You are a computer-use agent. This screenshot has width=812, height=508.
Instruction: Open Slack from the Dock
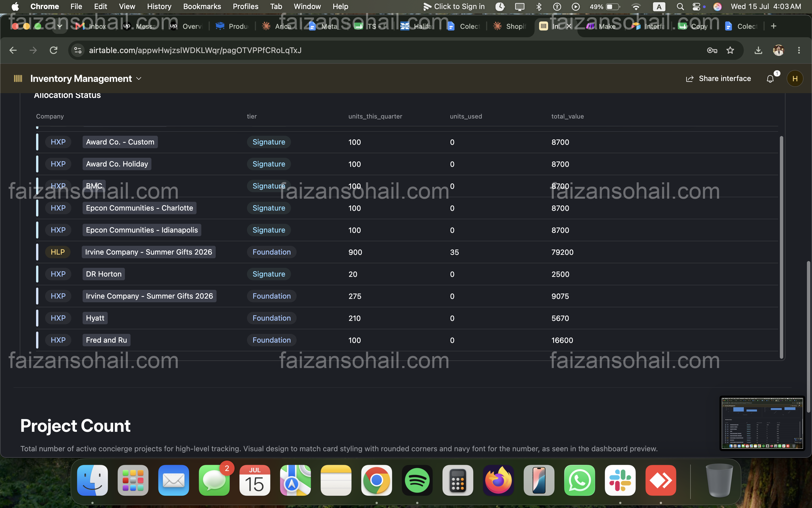[620, 480]
